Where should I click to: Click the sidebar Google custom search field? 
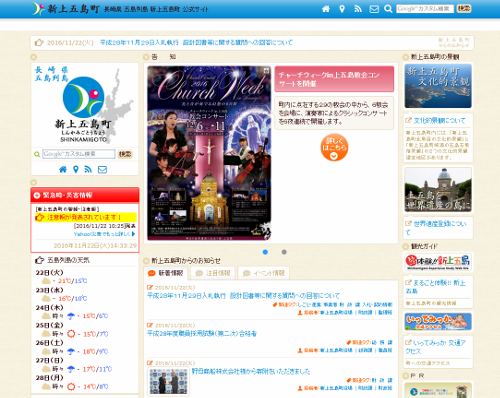tap(79, 154)
